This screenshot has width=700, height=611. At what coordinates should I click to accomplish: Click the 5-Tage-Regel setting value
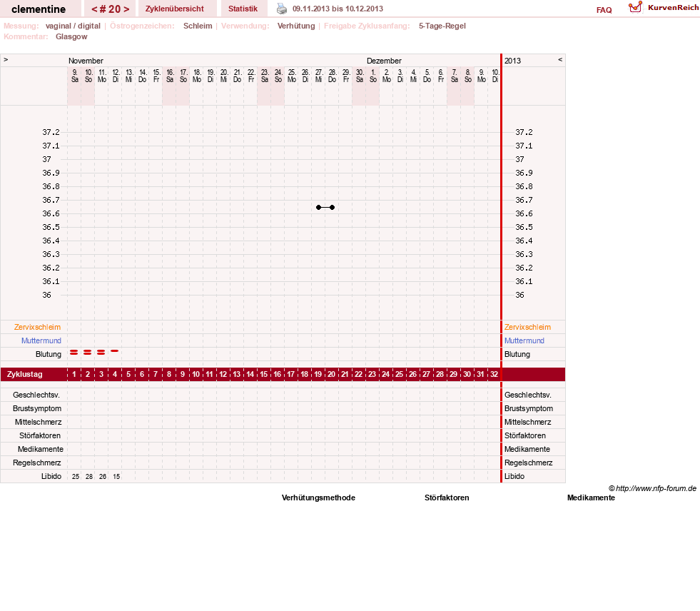tap(442, 26)
